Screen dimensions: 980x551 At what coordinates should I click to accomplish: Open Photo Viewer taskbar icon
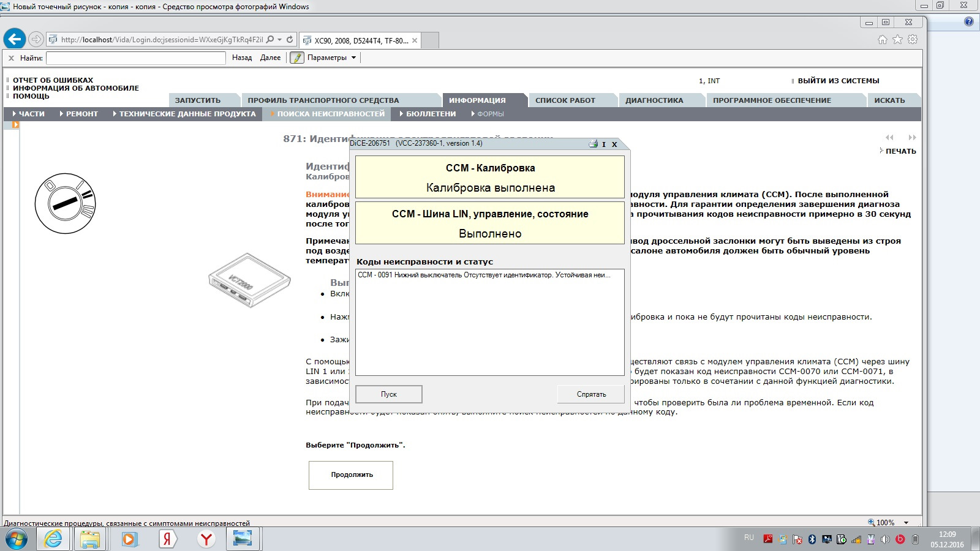coord(243,539)
